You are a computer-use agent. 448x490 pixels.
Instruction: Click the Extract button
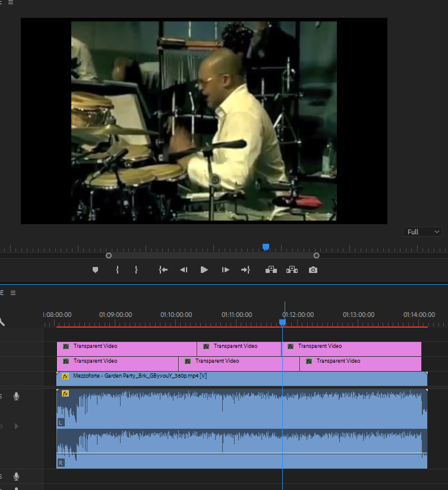[x=292, y=270]
